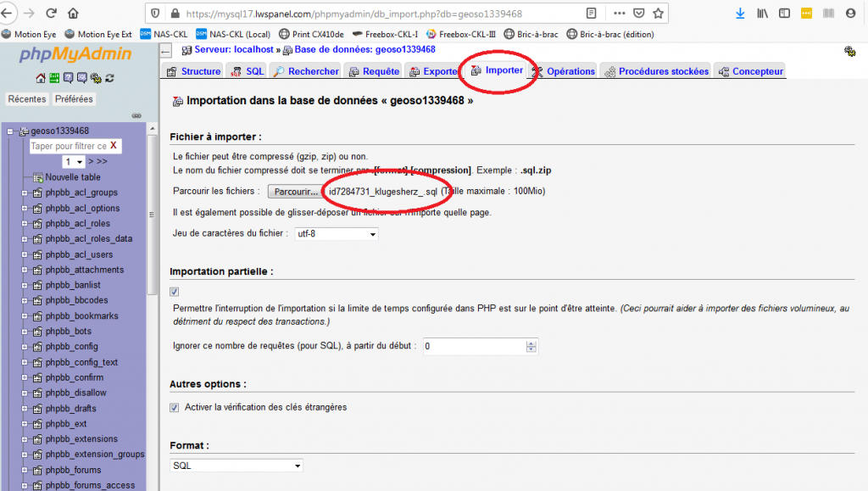Click the navigation panel vertical scrollbar
Screen dimensions: 868x491
153,213
